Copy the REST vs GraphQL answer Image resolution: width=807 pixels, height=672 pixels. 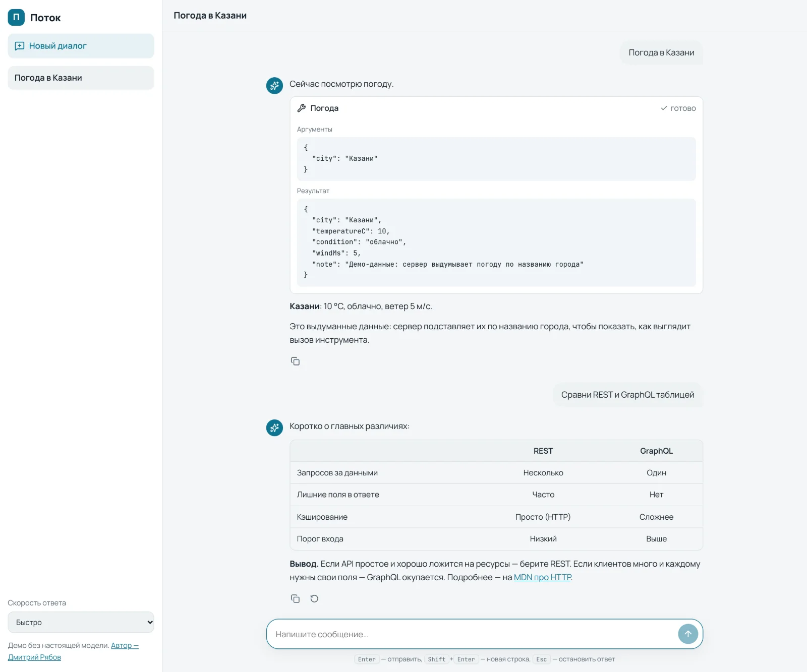296,598
